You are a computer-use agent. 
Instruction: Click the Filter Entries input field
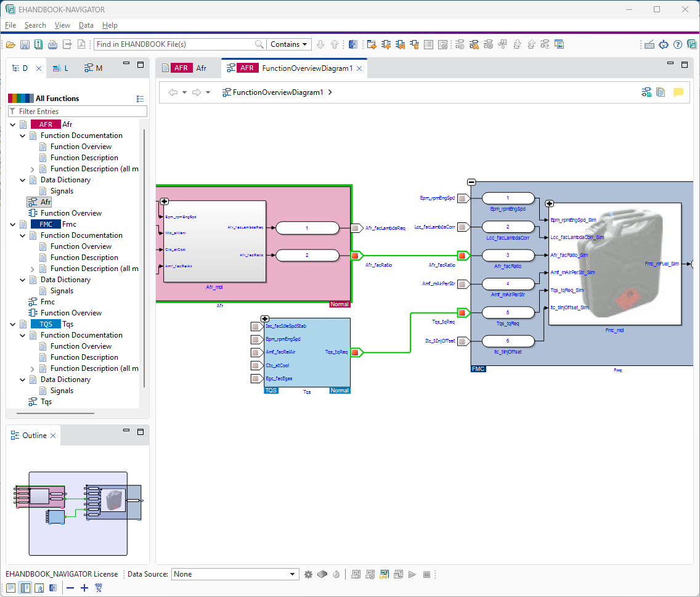pos(78,112)
